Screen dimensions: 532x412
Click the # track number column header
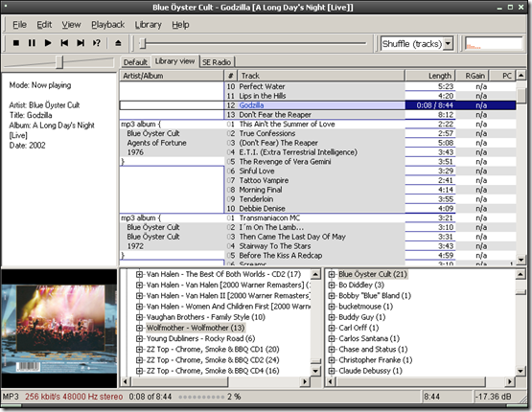coord(231,76)
